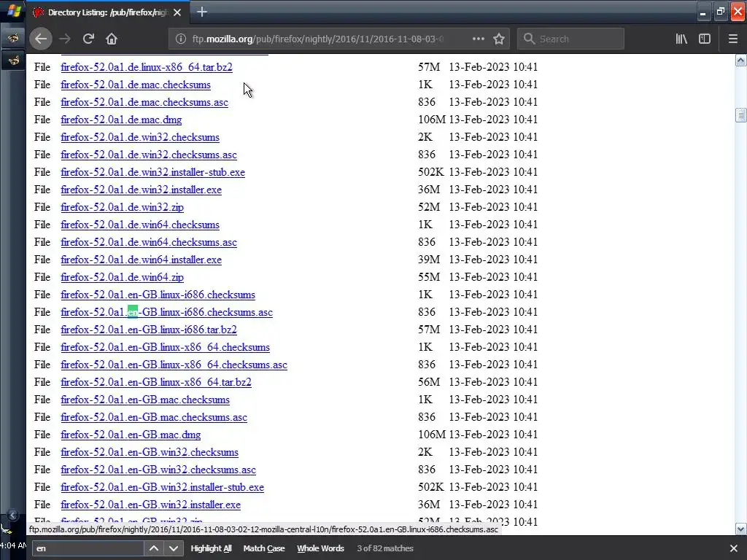Open firefox-52.0a1.de.mac.checksums.asc link
Image resolution: width=747 pixels, height=560 pixels.
tap(144, 102)
